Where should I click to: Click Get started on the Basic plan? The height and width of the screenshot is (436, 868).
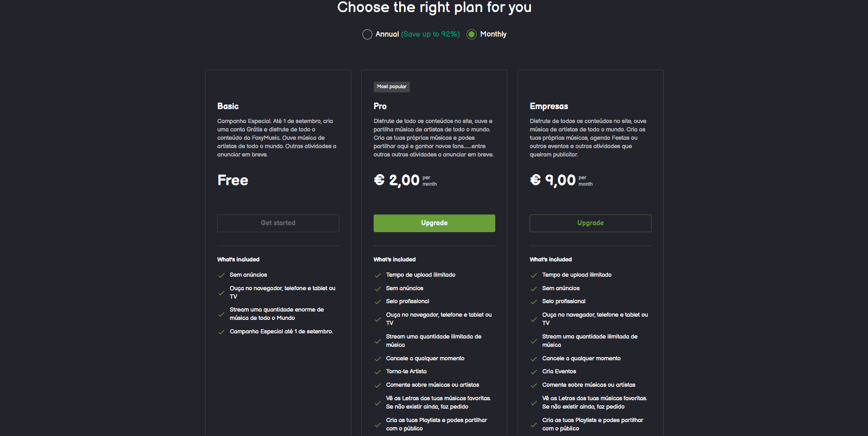(278, 223)
